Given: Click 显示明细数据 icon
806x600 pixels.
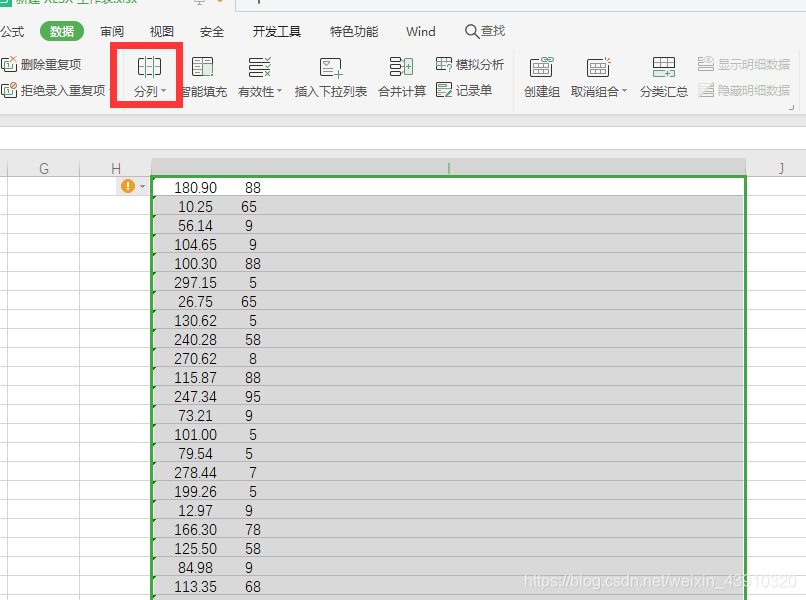Looking at the screenshot, I should pos(706,64).
